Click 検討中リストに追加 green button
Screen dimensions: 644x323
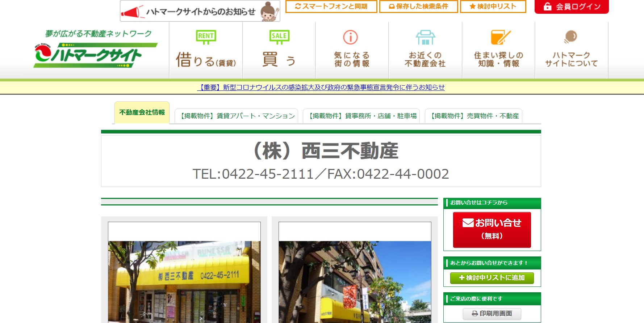tap(492, 278)
